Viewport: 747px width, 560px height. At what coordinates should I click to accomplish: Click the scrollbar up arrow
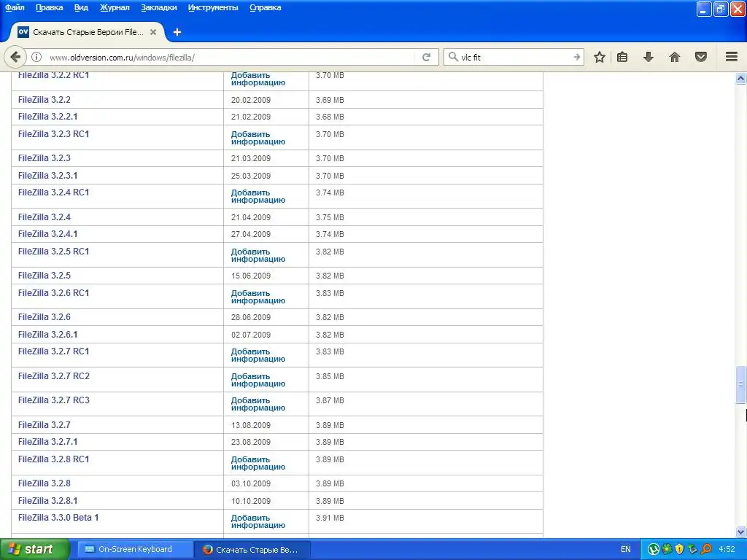point(741,79)
